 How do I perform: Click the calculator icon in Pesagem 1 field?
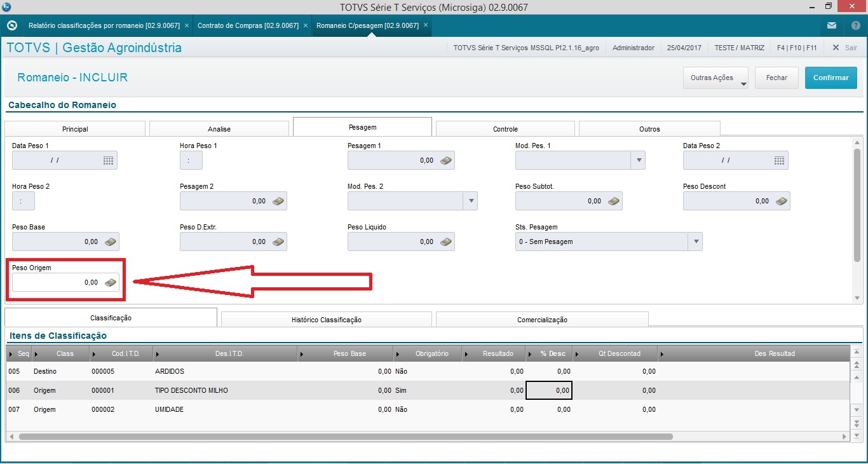point(446,161)
